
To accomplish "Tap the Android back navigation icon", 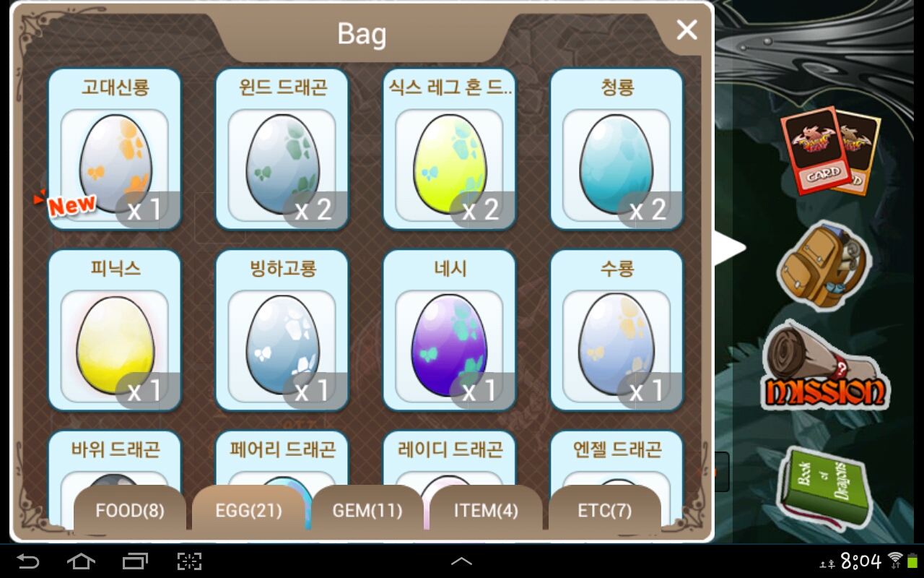I will coord(28,561).
